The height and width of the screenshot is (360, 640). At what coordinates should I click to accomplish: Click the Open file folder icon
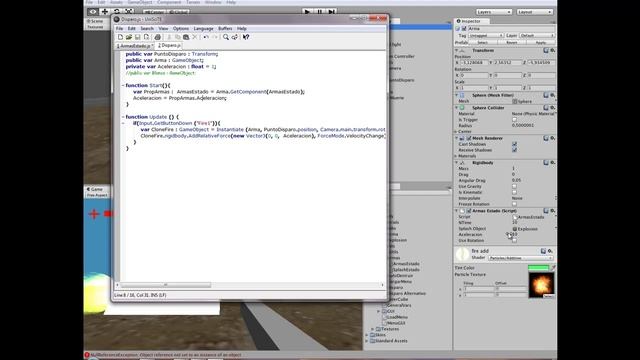coord(129,37)
